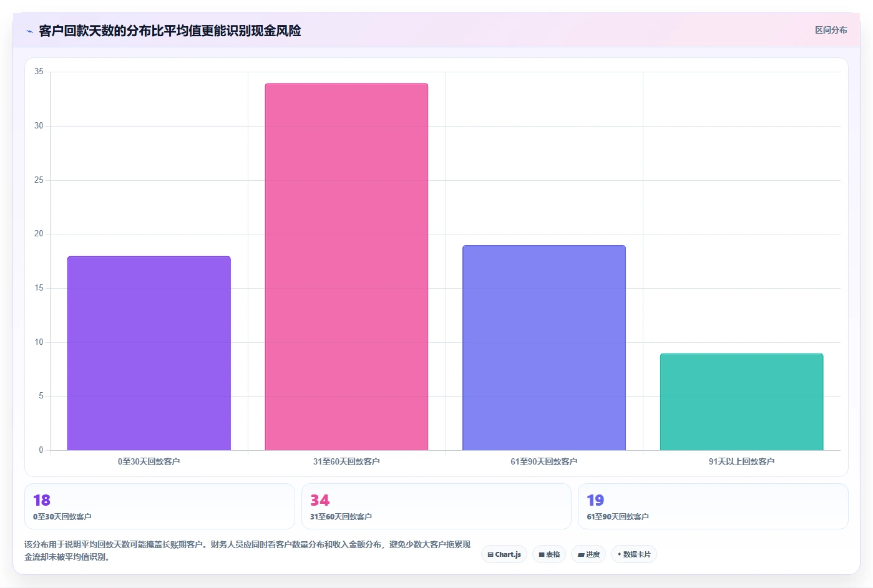This screenshot has height=588, width=873.
Task: Select the 进度 tag chip
Action: click(588, 554)
